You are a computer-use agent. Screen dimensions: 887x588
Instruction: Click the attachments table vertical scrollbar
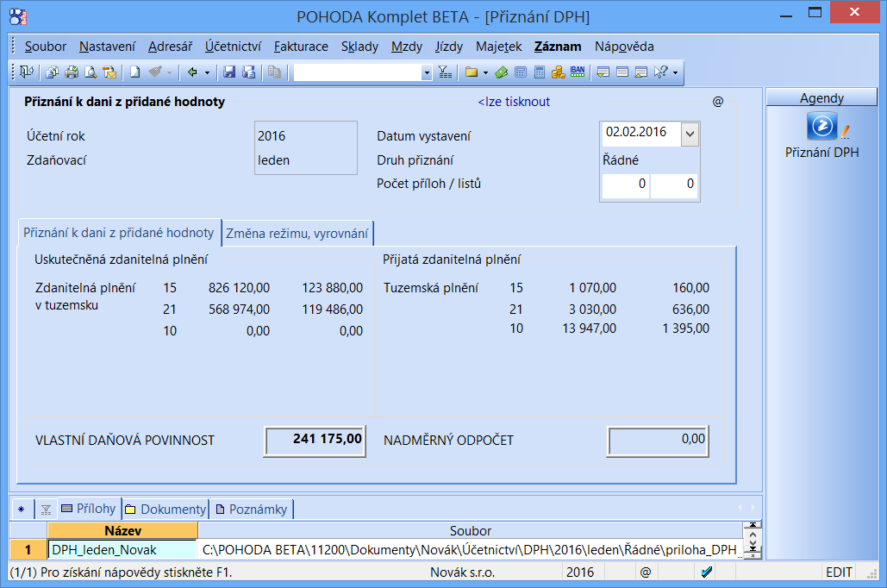coord(753,540)
